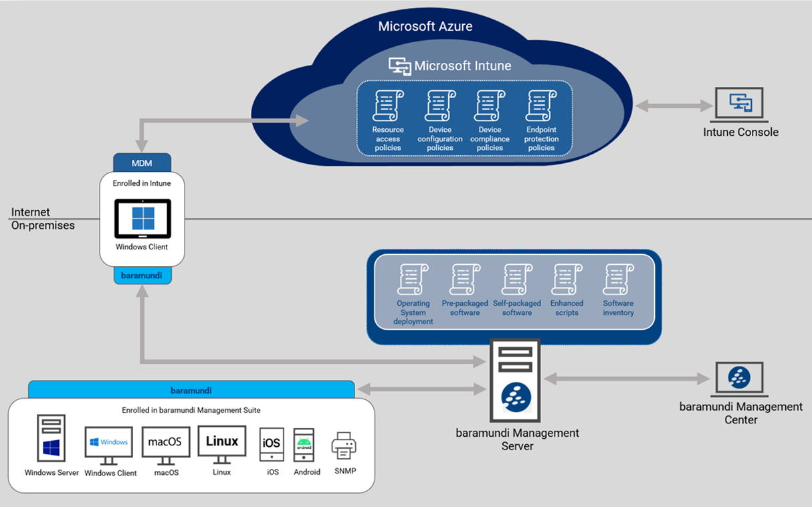The width and height of the screenshot is (812, 507).
Task: Click the Enrolled in Intune text
Action: 142,183
